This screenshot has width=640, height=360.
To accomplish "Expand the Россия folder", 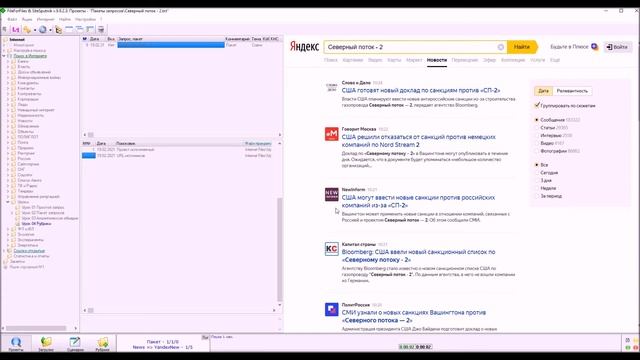I will [x=8, y=159].
